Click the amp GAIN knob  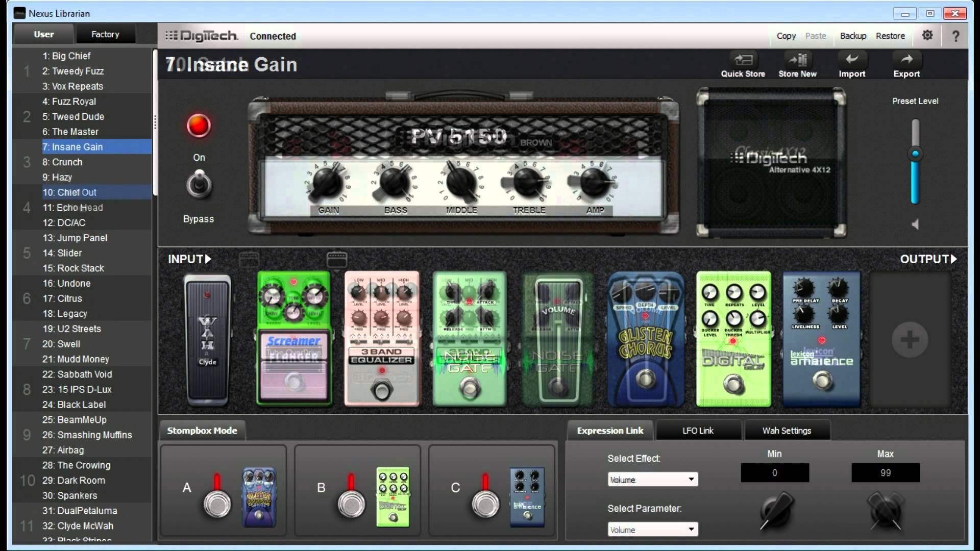327,183
